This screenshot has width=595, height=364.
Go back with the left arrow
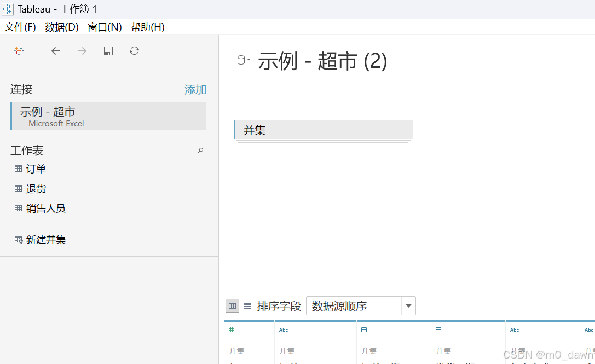(56, 51)
